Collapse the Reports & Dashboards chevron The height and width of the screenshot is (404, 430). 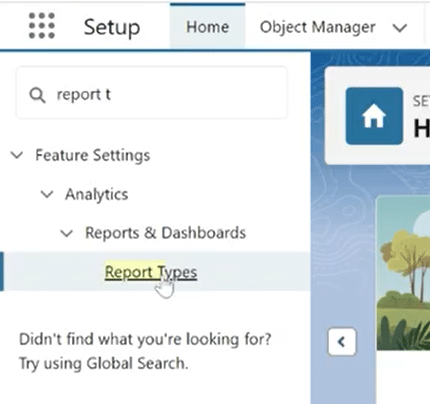[66, 233]
